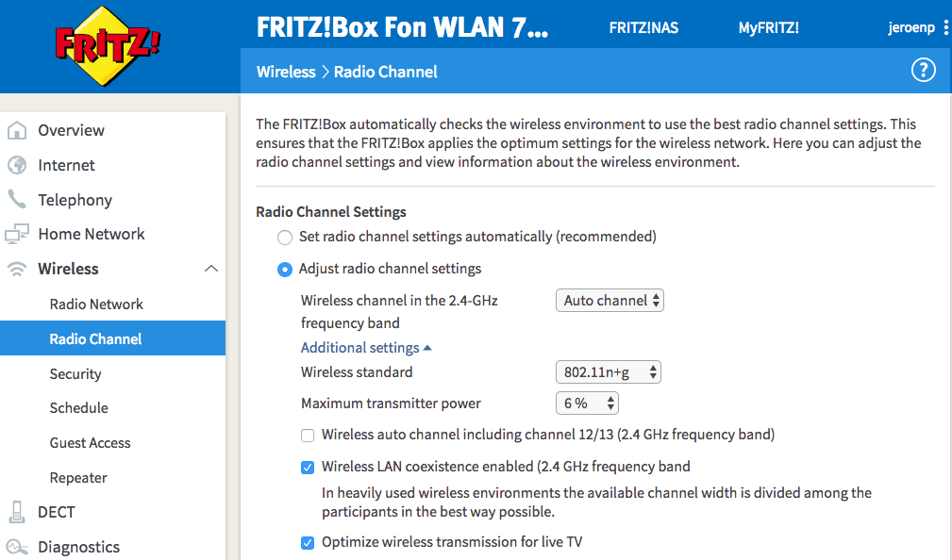The height and width of the screenshot is (560, 952).
Task: Open the Auto channel dropdown
Action: pos(610,301)
